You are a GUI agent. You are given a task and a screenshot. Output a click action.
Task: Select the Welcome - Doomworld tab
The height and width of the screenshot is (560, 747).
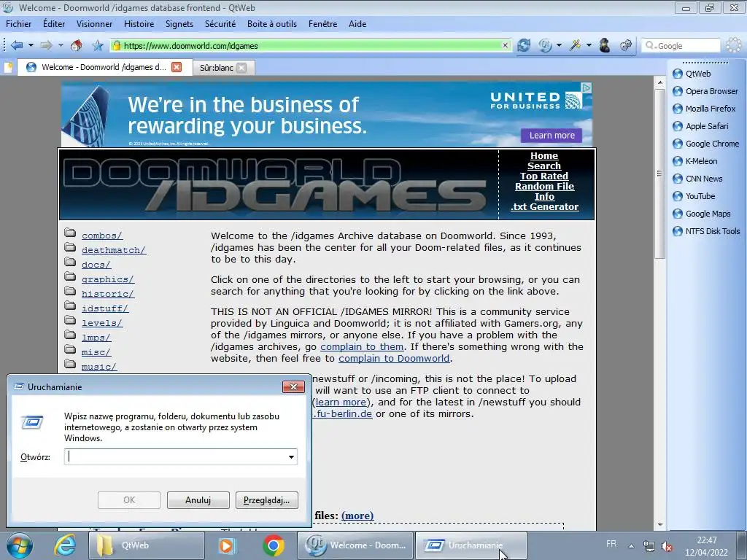point(104,67)
